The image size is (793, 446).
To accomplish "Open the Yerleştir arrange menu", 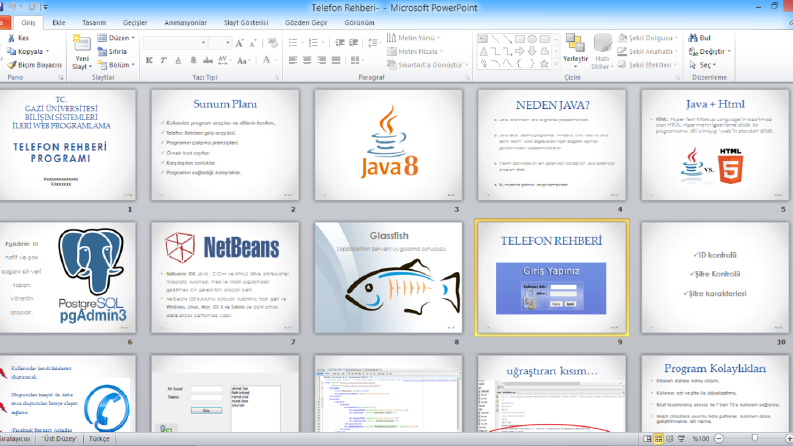I will tap(576, 51).
